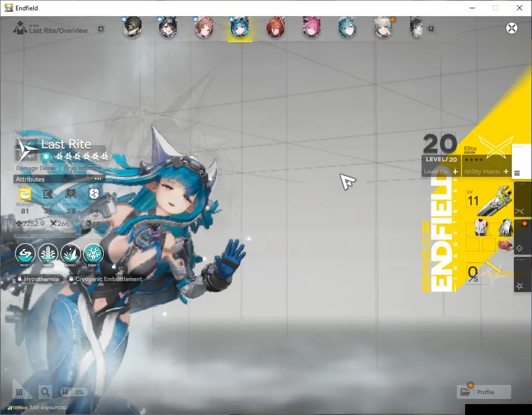Open the grid menu icon at bottom left
Viewport: 532px width, 415px height.
(x=19, y=392)
